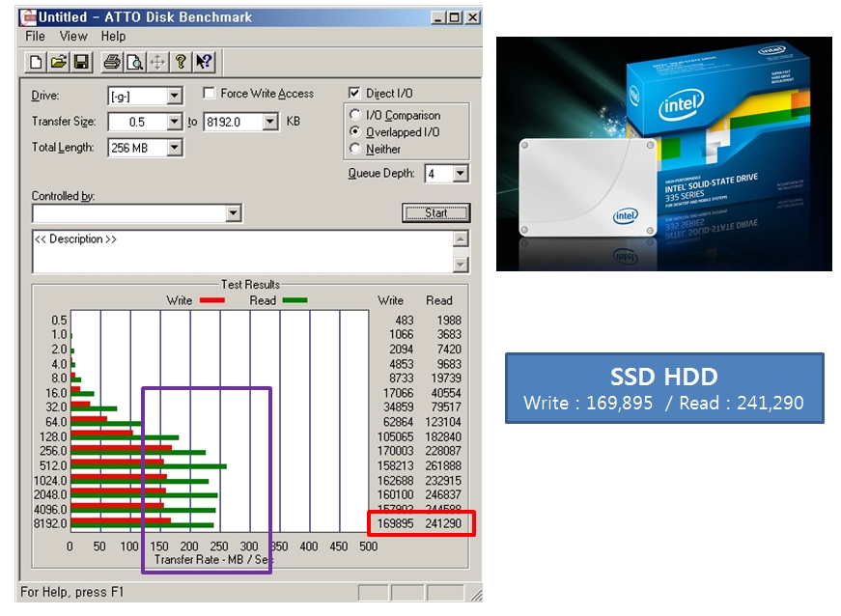Expand the Drive dropdown showing [-g-]
Screen dimensions: 841x616
click(x=174, y=96)
